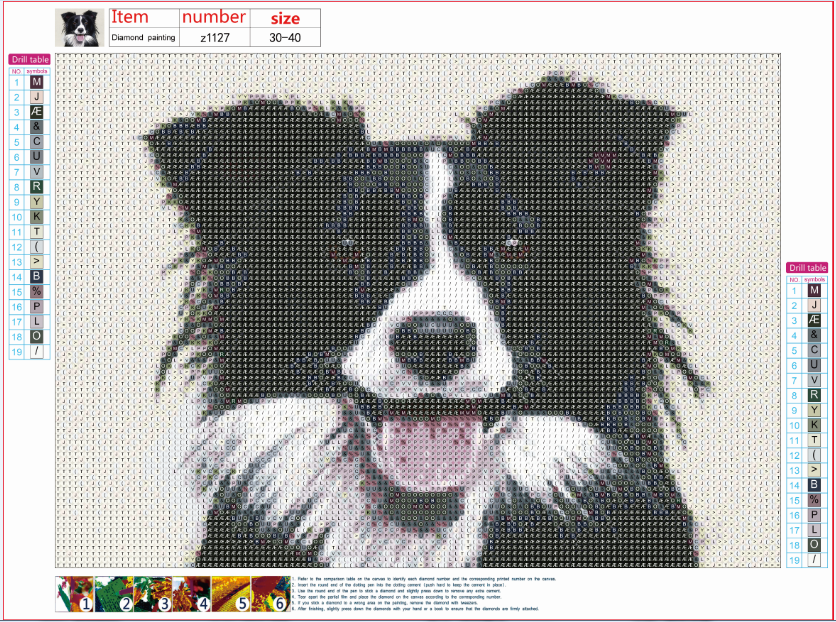Image resolution: width=836 pixels, height=622 pixels.
Task: Select the P swatch in right drill table
Action: pos(814,515)
